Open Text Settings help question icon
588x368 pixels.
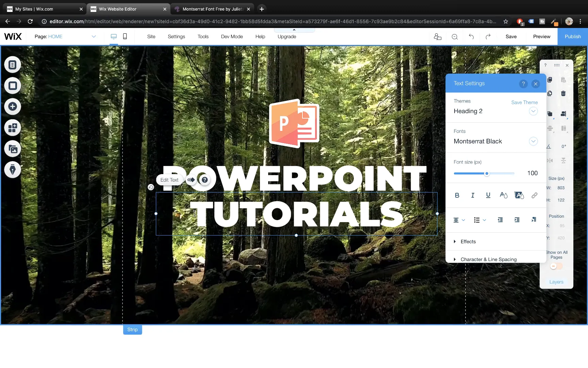(523, 84)
